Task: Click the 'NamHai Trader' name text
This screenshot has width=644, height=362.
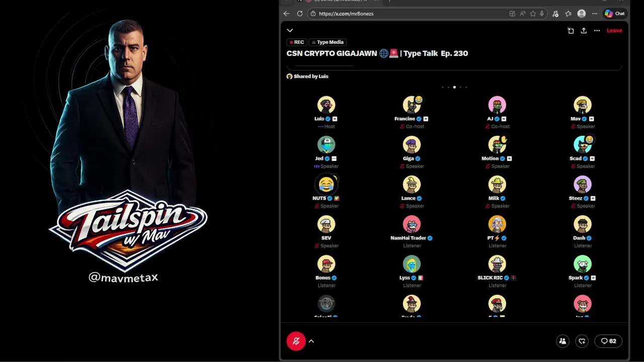Action: pyautogui.click(x=408, y=238)
